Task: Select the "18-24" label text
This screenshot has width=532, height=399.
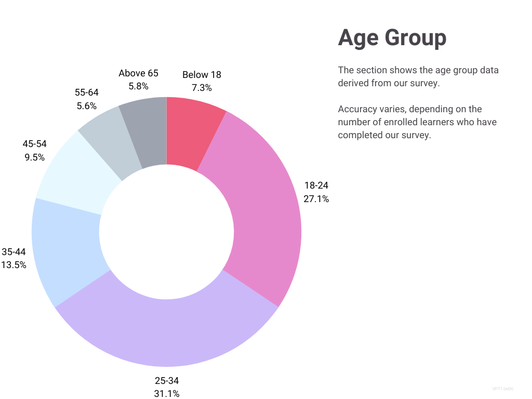Action: click(316, 185)
